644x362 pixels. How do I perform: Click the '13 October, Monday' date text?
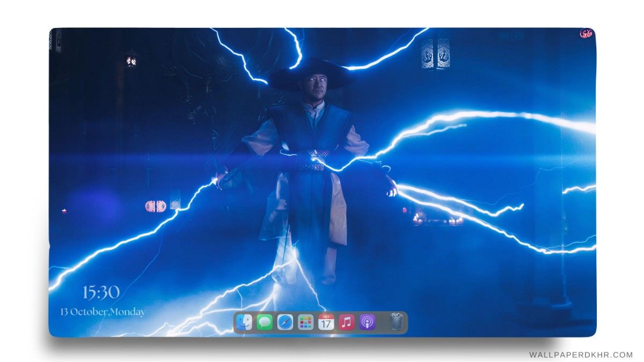pos(103,312)
